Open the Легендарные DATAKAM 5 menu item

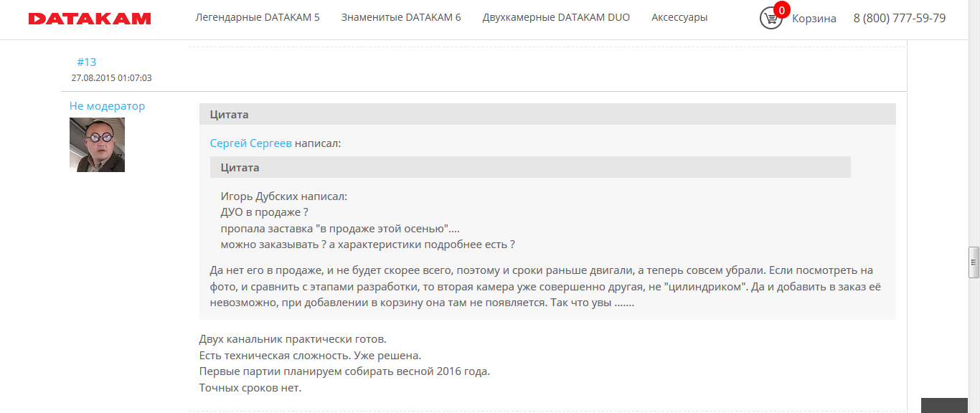(x=258, y=17)
